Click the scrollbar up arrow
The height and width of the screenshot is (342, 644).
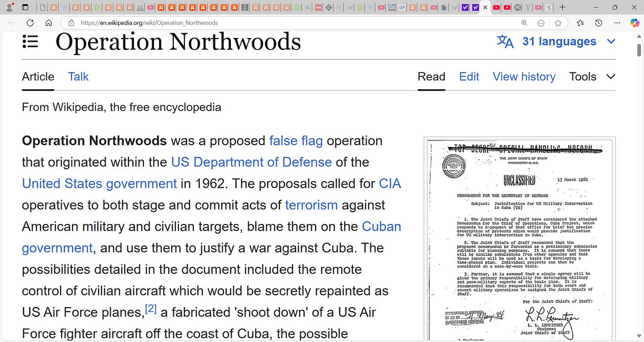click(639, 36)
